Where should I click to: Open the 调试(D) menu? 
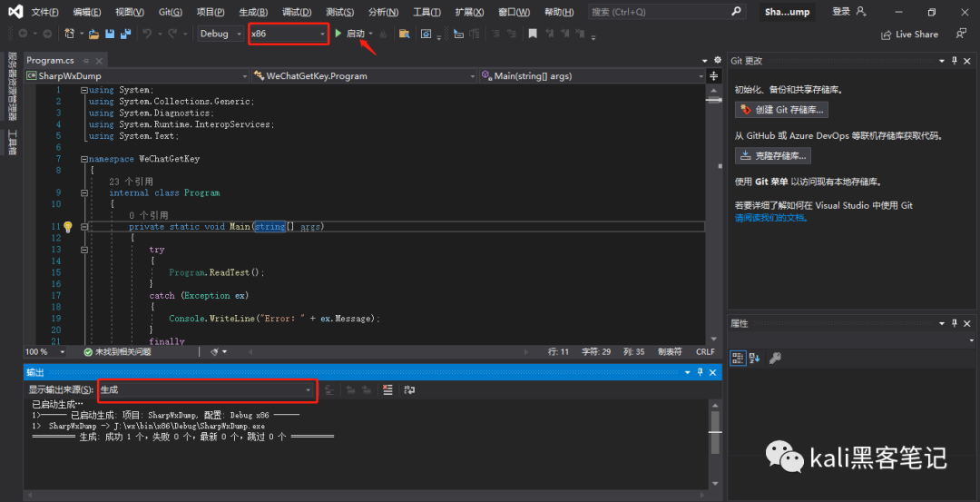tap(297, 13)
